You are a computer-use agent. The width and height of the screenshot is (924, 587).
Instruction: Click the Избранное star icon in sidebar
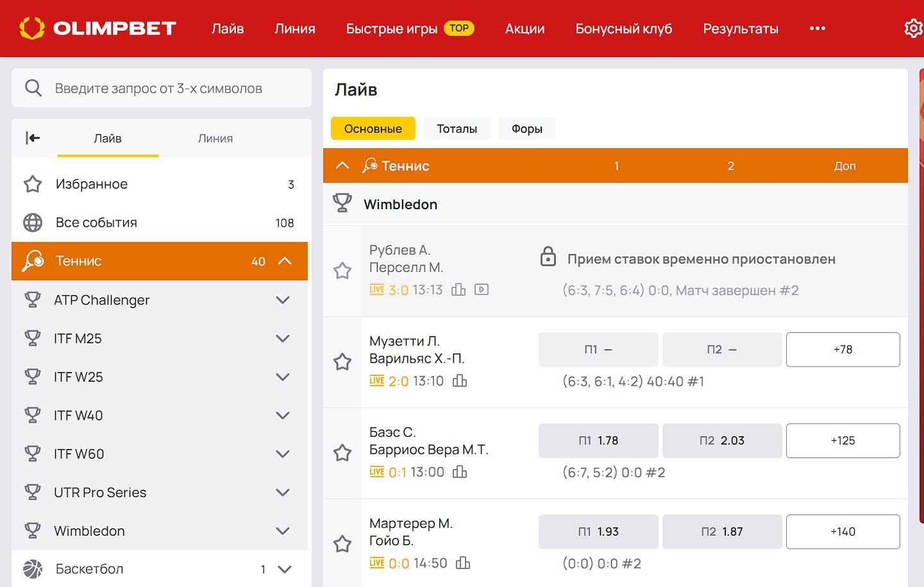click(x=33, y=184)
